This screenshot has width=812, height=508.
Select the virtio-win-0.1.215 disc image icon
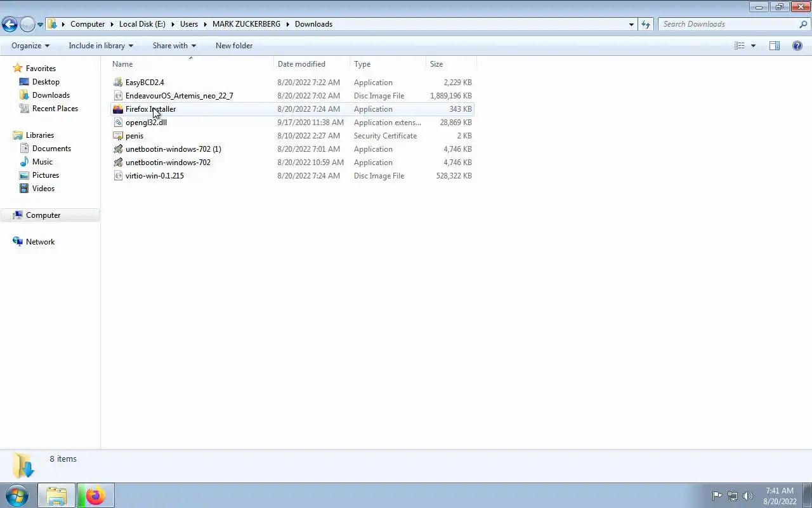tap(117, 176)
